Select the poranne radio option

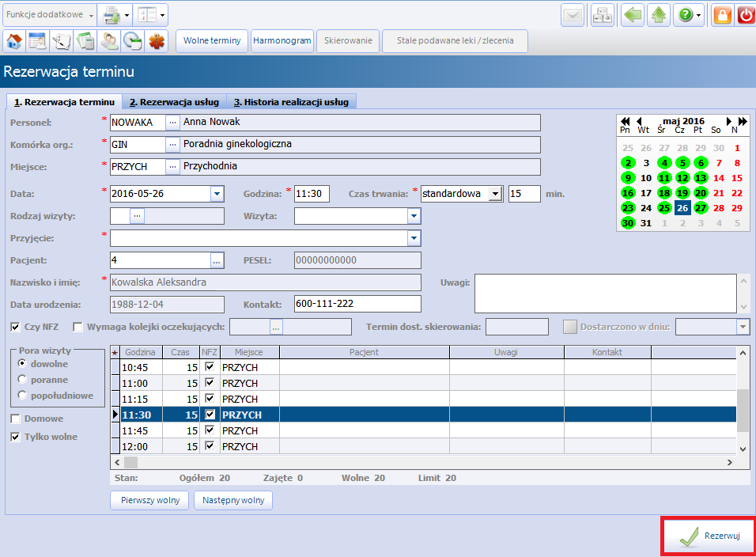[21, 379]
